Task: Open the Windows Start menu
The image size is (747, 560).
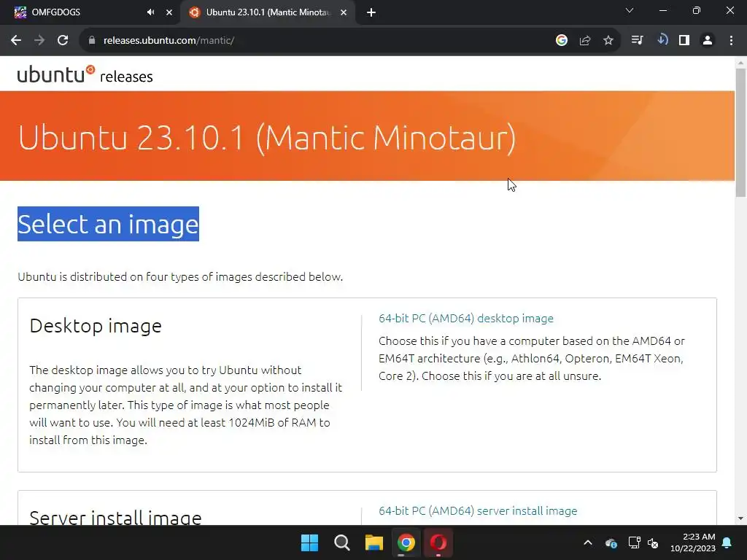Action: [x=309, y=542]
